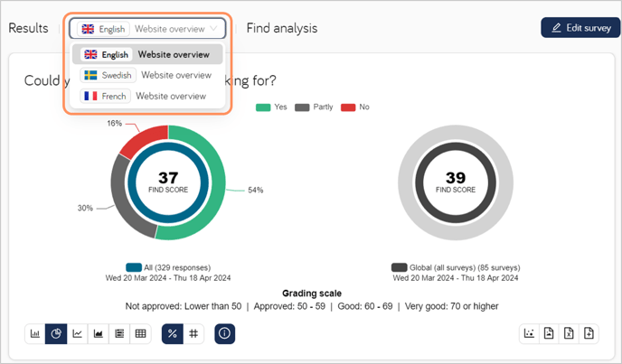Choose Swedish Website overview option
622x364 pixels.
tap(147, 75)
